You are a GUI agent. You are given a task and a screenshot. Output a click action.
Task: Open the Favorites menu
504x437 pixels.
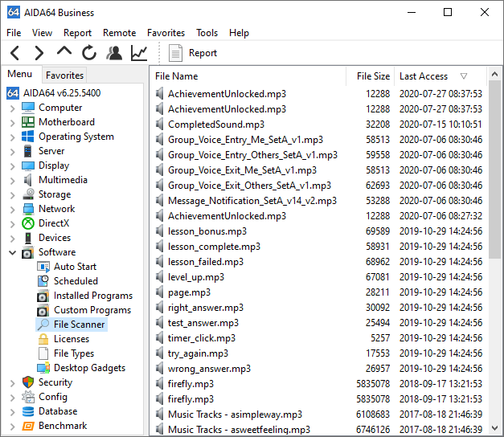(x=166, y=33)
